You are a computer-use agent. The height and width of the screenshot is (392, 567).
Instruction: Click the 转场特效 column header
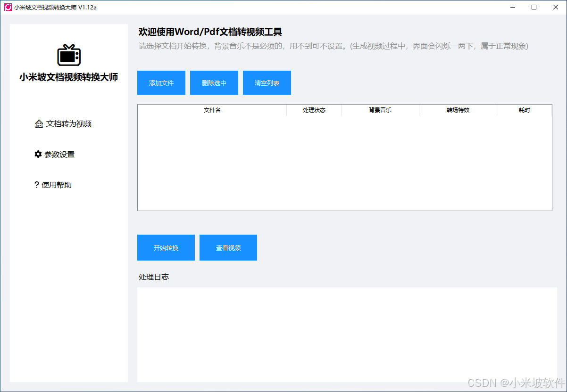point(458,110)
